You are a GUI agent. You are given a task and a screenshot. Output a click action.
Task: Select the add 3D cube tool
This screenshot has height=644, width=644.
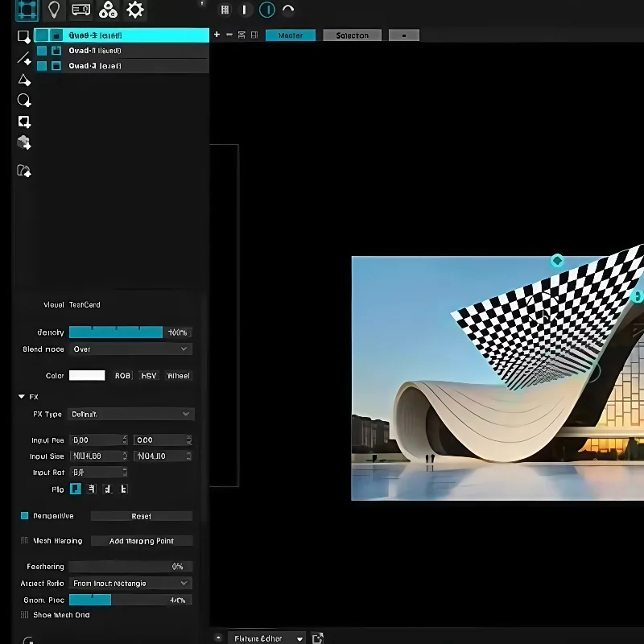(24, 142)
